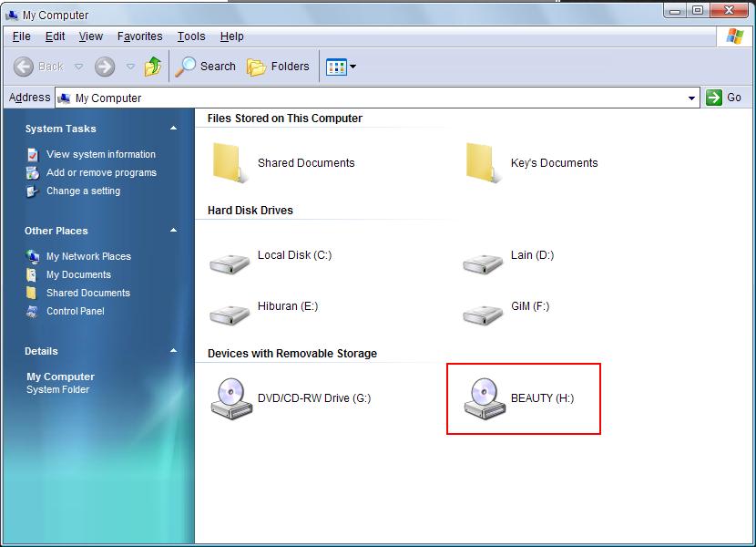Viewport: 756px width, 547px height.
Task: Click the Forward arrow button
Action: [x=105, y=67]
